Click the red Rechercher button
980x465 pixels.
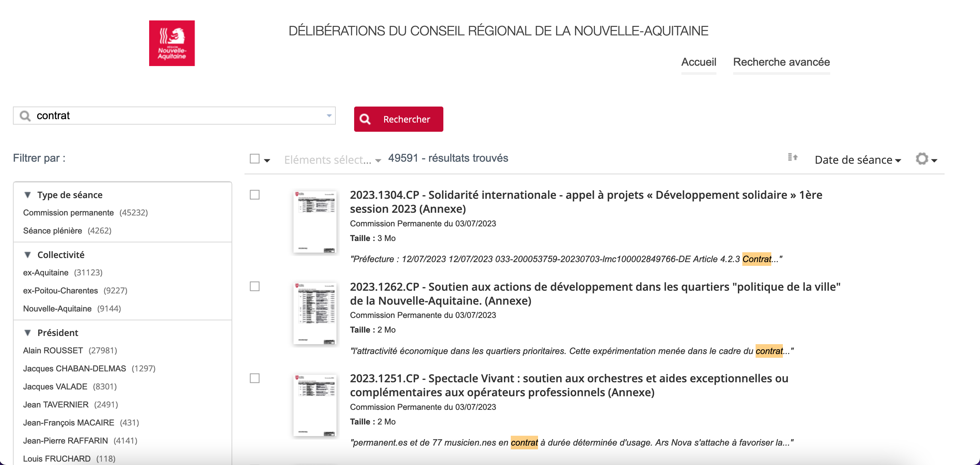click(398, 119)
